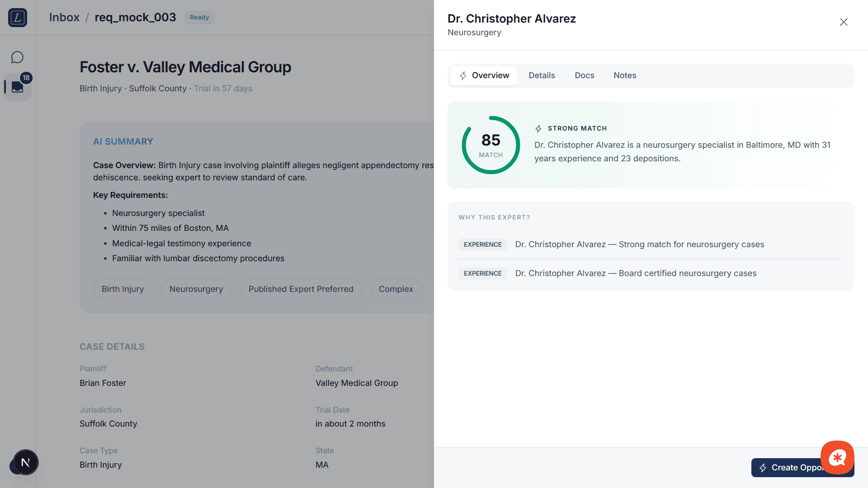
Task: Click Published Expert Preferred tag
Action: tap(301, 289)
